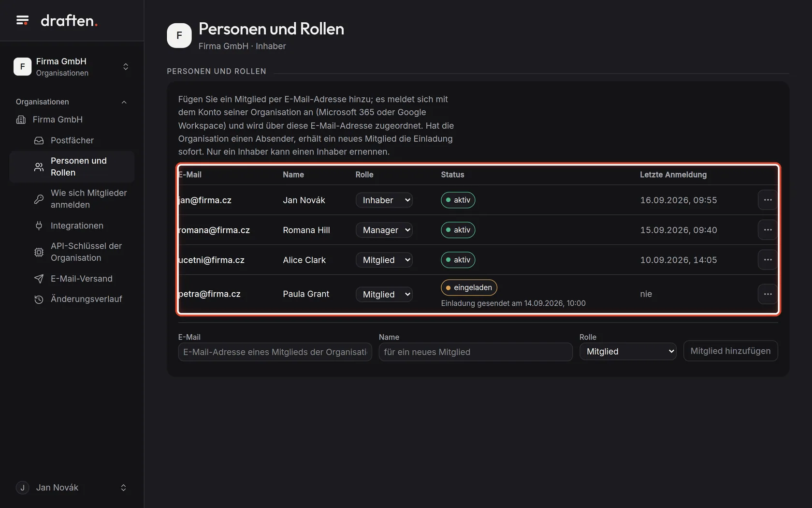Image resolution: width=812 pixels, height=508 pixels.
Task: Click the eingeladen status badge
Action: [x=469, y=287]
